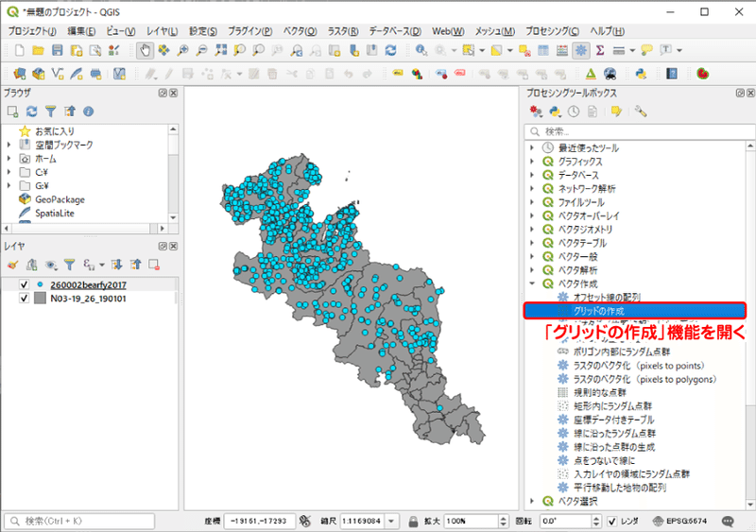The width and height of the screenshot is (756, 532).
Task: Toggle visibility of N03-19_26_190101 layer
Action: 24,298
